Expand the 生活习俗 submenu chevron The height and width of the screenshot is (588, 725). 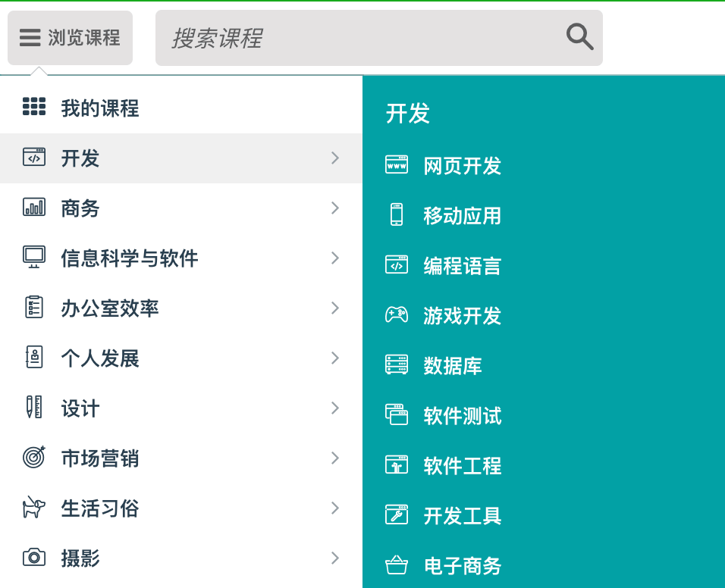click(x=334, y=508)
